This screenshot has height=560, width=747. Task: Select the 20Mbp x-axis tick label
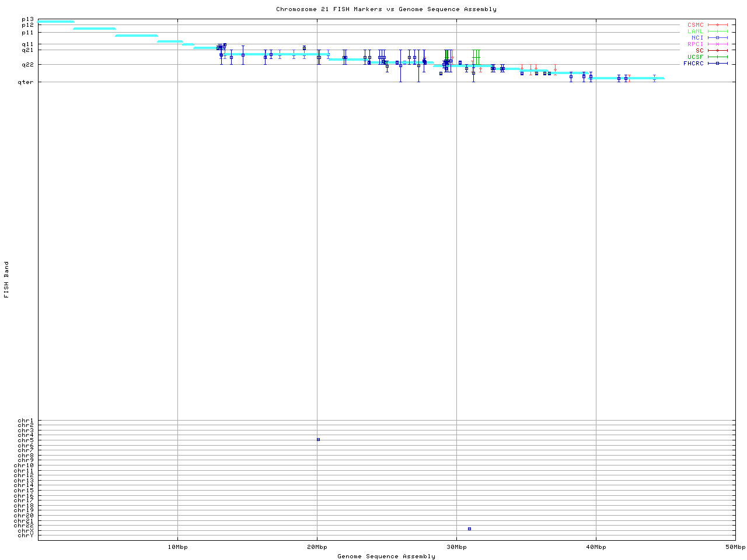[x=317, y=547]
